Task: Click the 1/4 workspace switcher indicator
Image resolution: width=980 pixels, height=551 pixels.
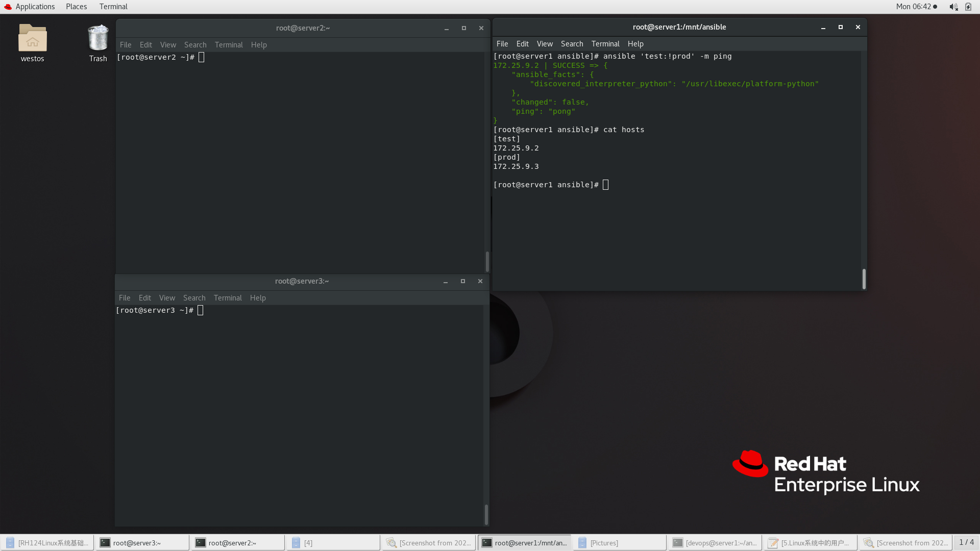Action: pyautogui.click(x=966, y=542)
